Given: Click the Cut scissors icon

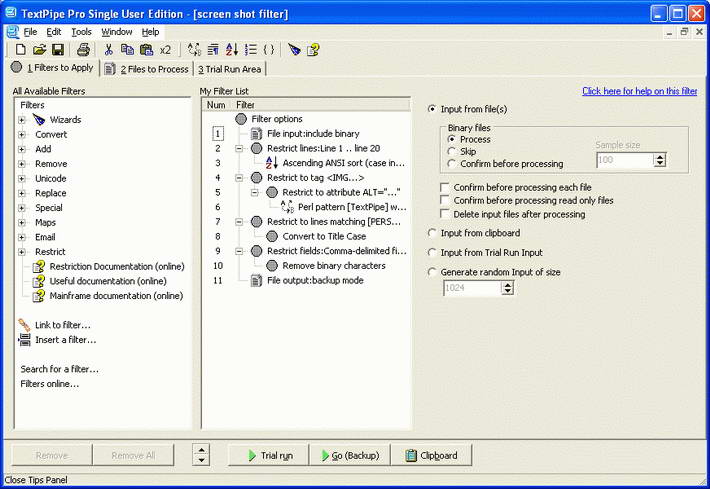Looking at the screenshot, I should point(108,49).
